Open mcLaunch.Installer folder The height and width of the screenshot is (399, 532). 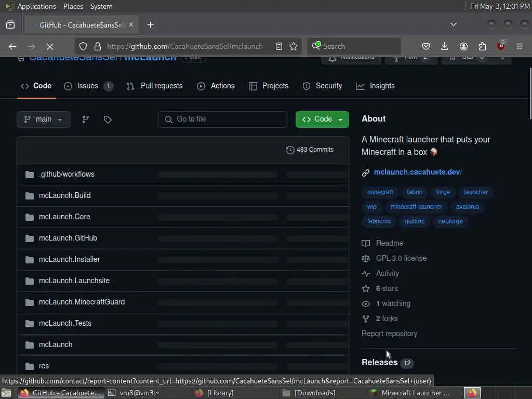[69, 259]
